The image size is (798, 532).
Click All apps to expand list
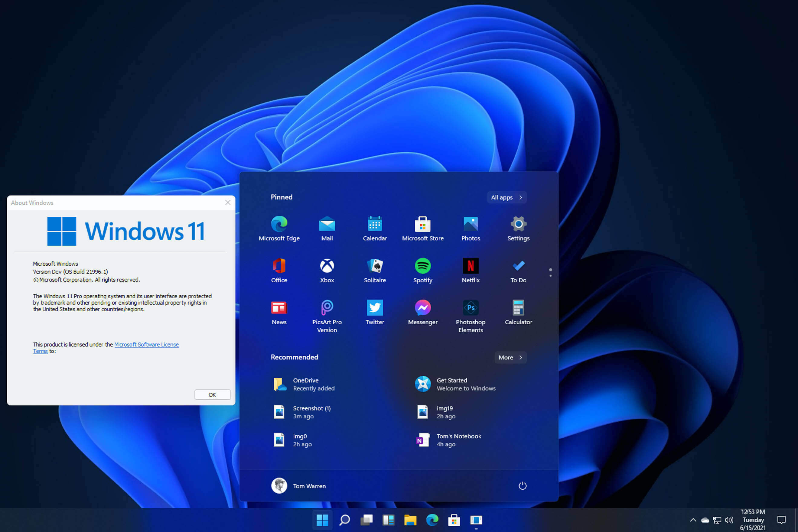pyautogui.click(x=505, y=197)
